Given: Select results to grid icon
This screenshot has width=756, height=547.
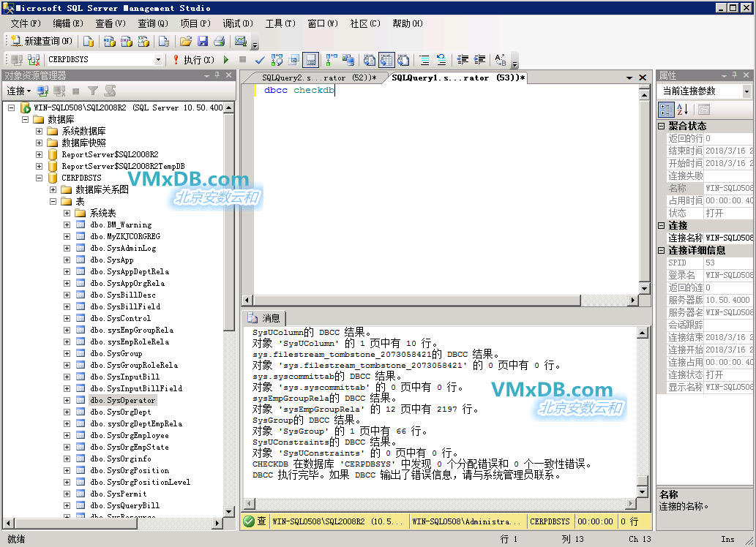Looking at the screenshot, I should pyautogui.click(x=386, y=60).
